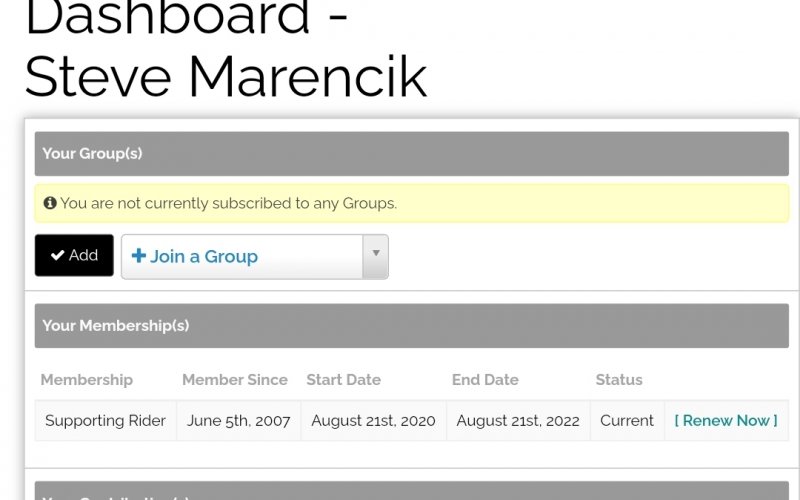Click the not subscribed to any Groups message
Screen dimensions: 800x500
[228, 203]
